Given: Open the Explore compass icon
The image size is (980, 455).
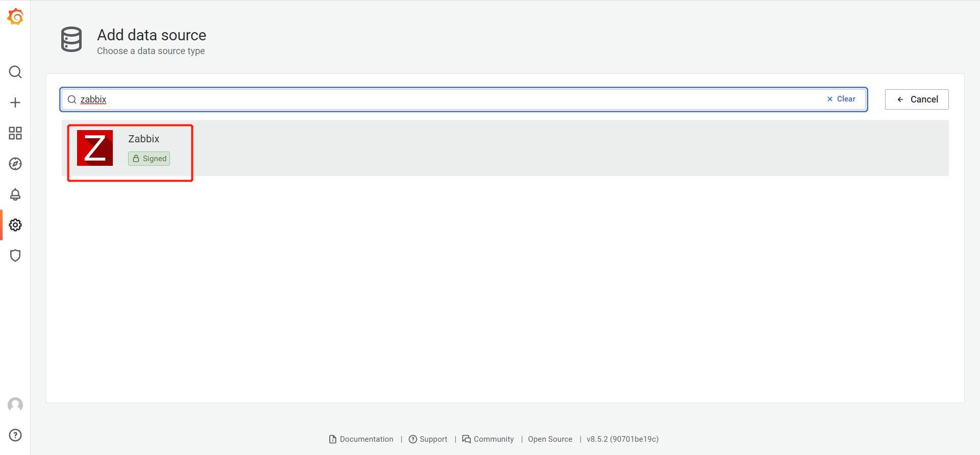Looking at the screenshot, I should [x=15, y=164].
